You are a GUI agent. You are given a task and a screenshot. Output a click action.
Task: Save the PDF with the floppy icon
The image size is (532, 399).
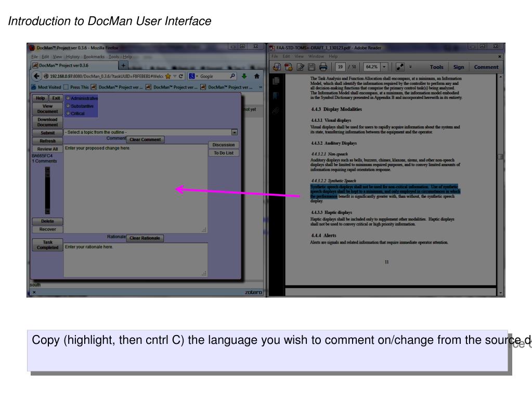[x=312, y=67]
